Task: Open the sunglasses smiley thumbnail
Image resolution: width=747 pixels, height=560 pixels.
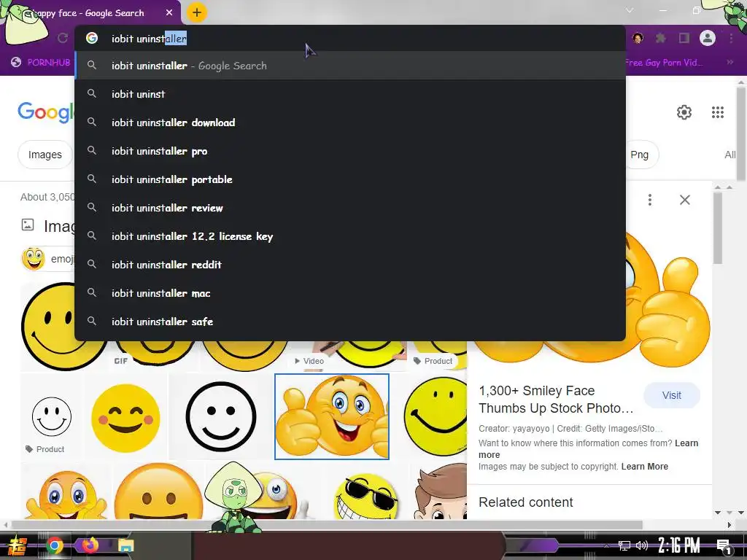Action: pos(366,495)
